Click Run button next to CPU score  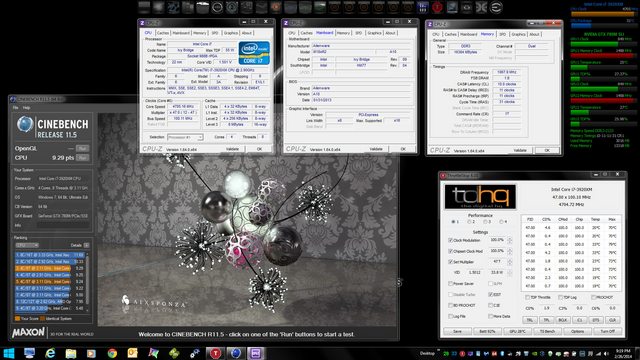click(83, 158)
